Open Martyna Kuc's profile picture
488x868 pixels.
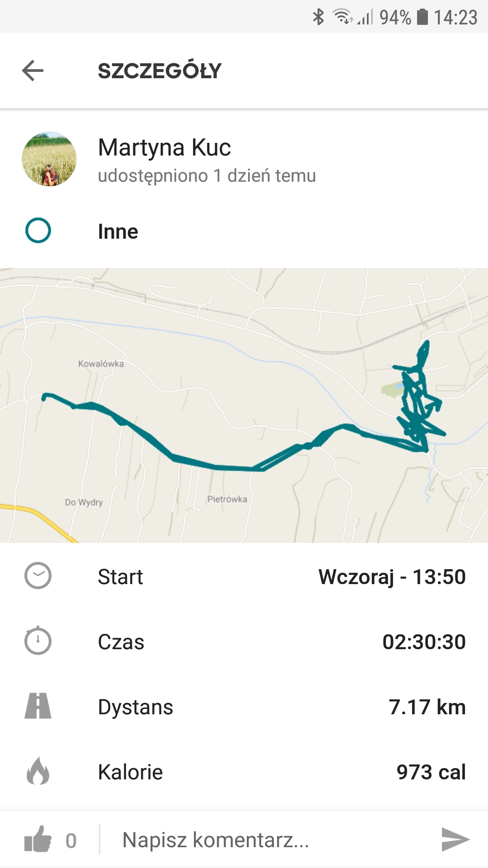click(49, 159)
